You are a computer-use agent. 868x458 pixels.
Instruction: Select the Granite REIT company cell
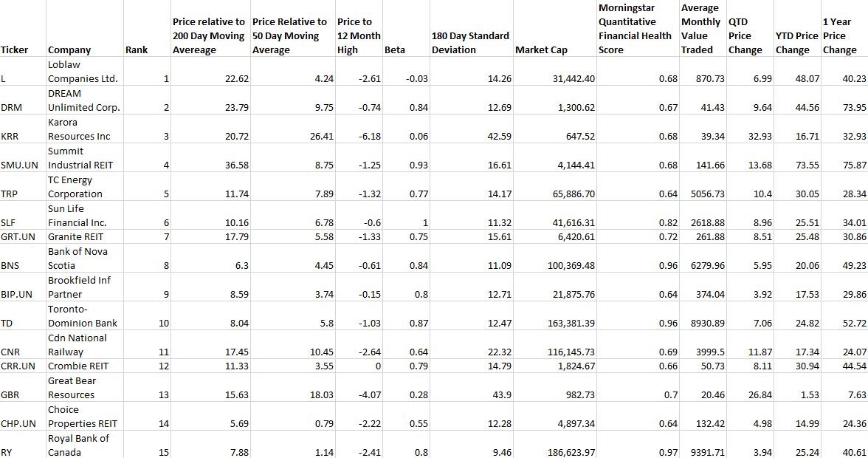[77, 236]
